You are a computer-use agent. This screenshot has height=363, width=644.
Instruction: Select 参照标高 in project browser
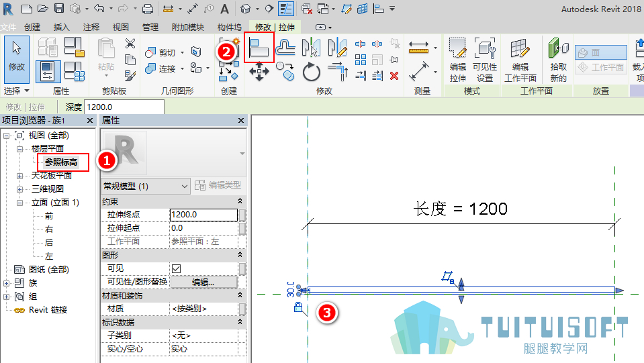[x=61, y=162]
